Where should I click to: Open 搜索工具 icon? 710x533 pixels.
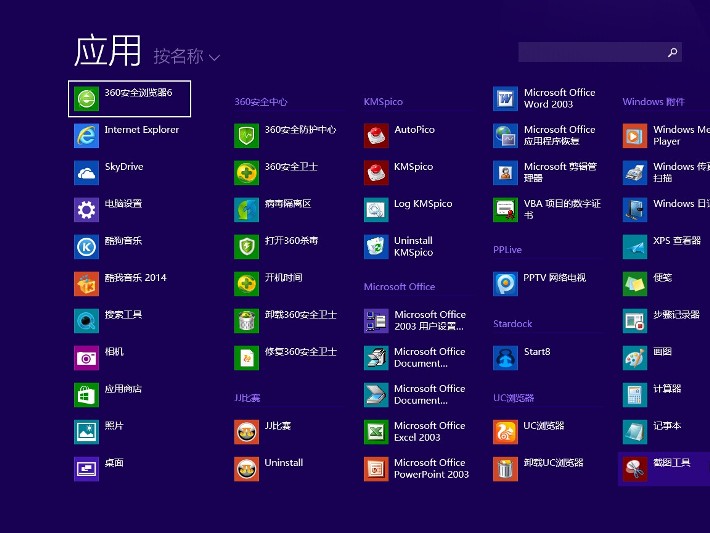click(x=86, y=321)
